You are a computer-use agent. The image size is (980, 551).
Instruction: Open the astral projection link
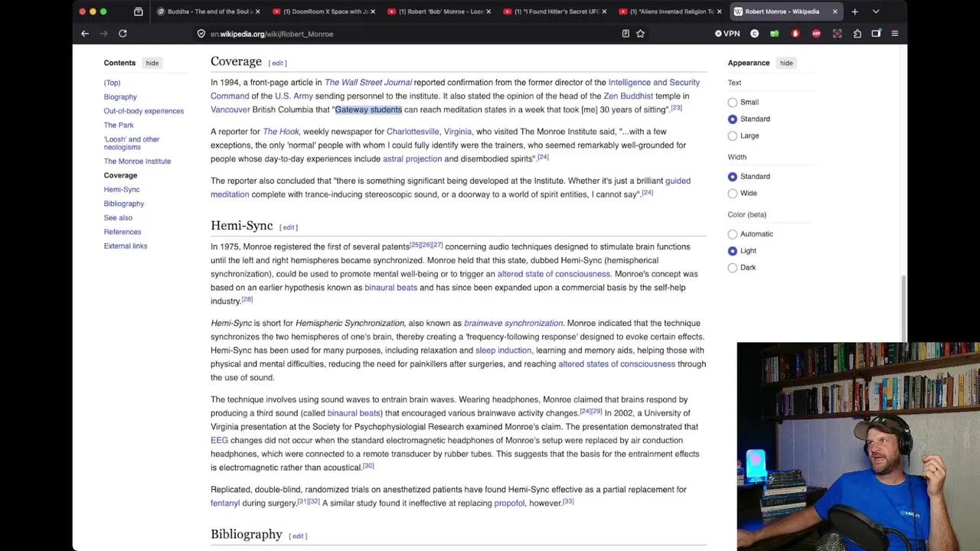(x=412, y=159)
